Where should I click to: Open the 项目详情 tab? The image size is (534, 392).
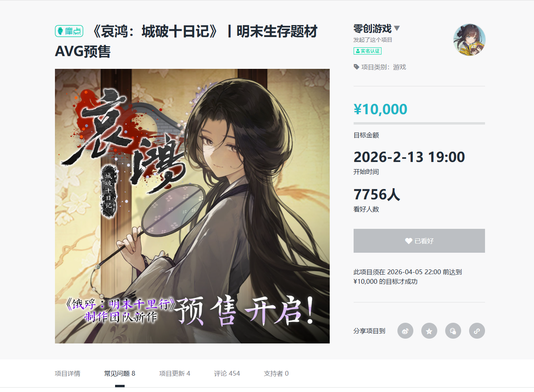pyautogui.click(x=67, y=373)
